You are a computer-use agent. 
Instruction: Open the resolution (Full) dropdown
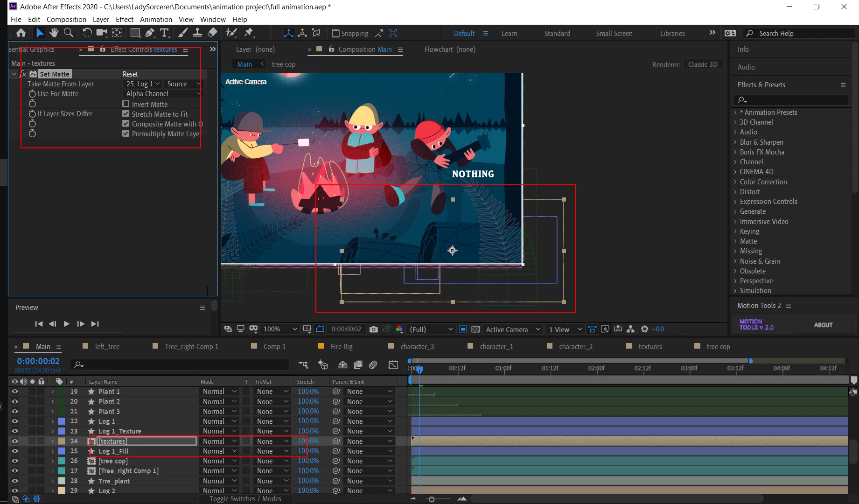click(431, 329)
